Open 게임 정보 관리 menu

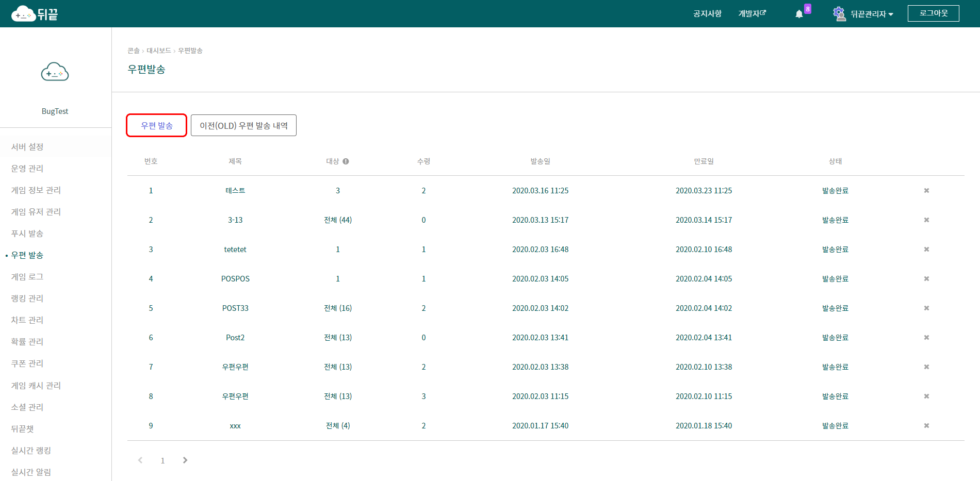36,190
